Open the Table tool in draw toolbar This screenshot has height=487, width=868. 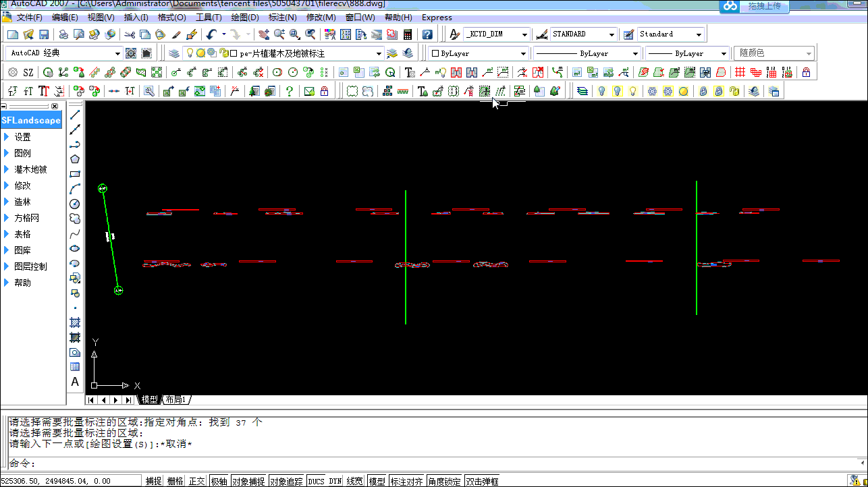pos(75,367)
